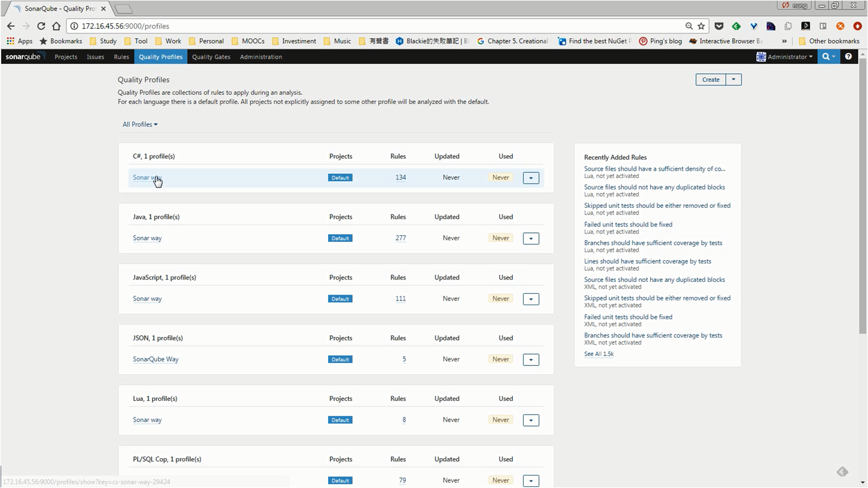Screen dimensions: 868x488
Task: Open the JSON SonarQube Way profile
Action: tap(155, 359)
